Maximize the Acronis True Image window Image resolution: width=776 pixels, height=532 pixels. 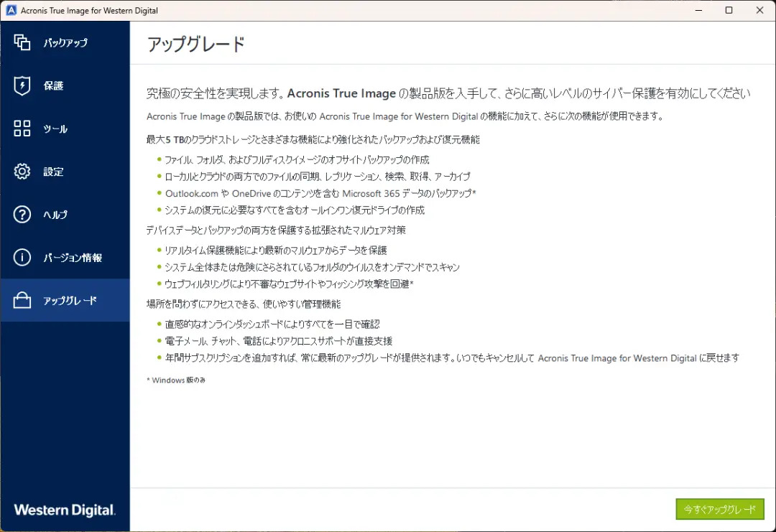729,10
